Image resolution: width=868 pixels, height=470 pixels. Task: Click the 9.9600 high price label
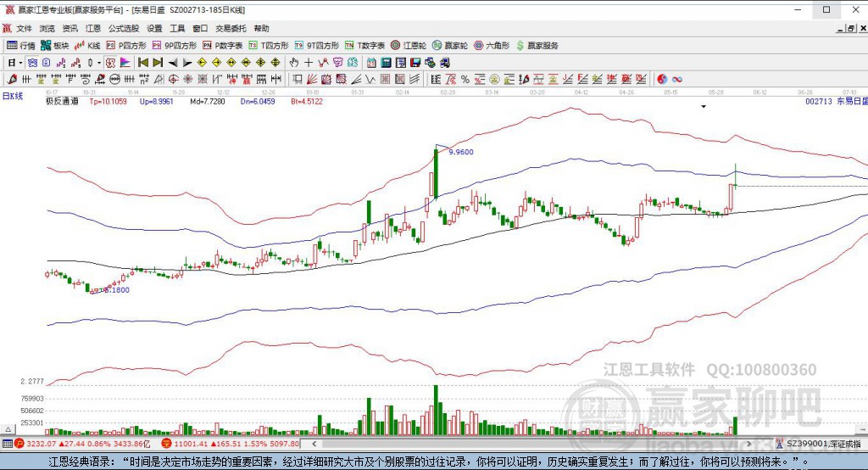[x=461, y=152]
